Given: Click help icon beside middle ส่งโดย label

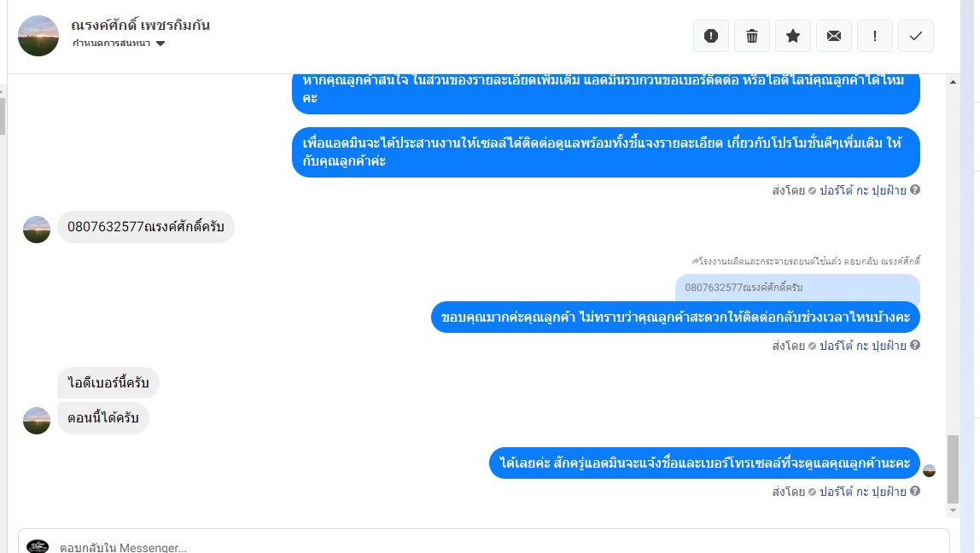Looking at the screenshot, I should coord(915,345).
